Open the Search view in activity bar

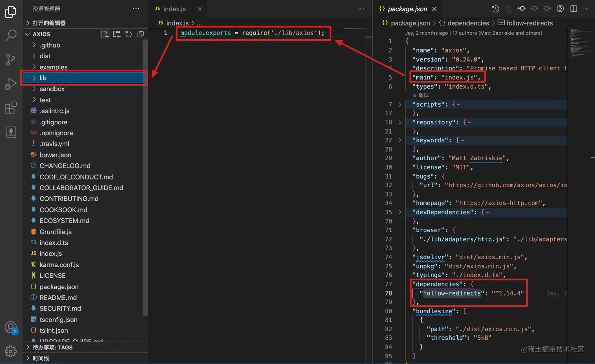click(11, 35)
